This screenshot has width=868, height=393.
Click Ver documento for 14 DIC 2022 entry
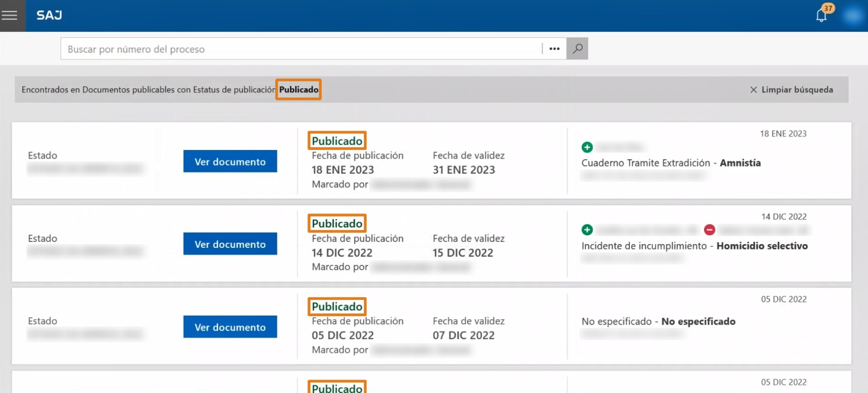click(x=230, y=244)
